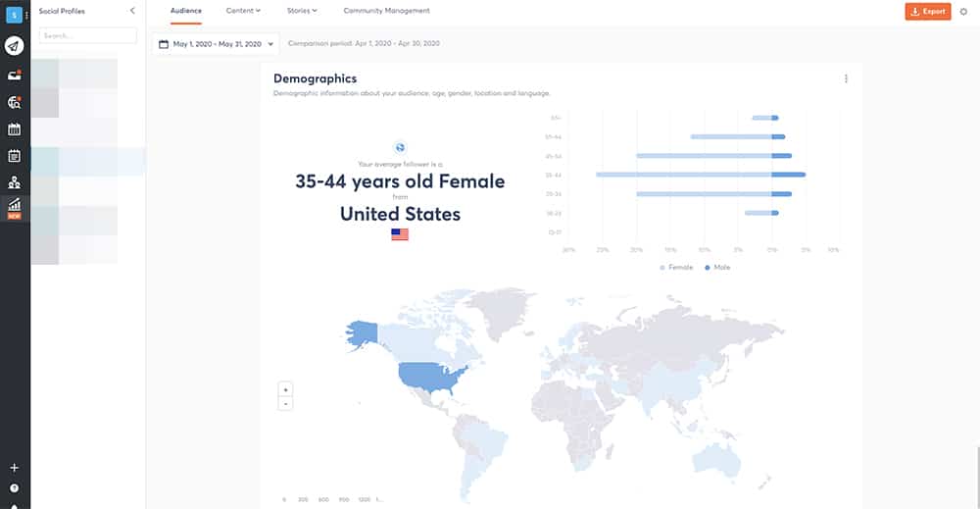
Task: Expand the Stories tab dropdown
Action: point(302,11)
